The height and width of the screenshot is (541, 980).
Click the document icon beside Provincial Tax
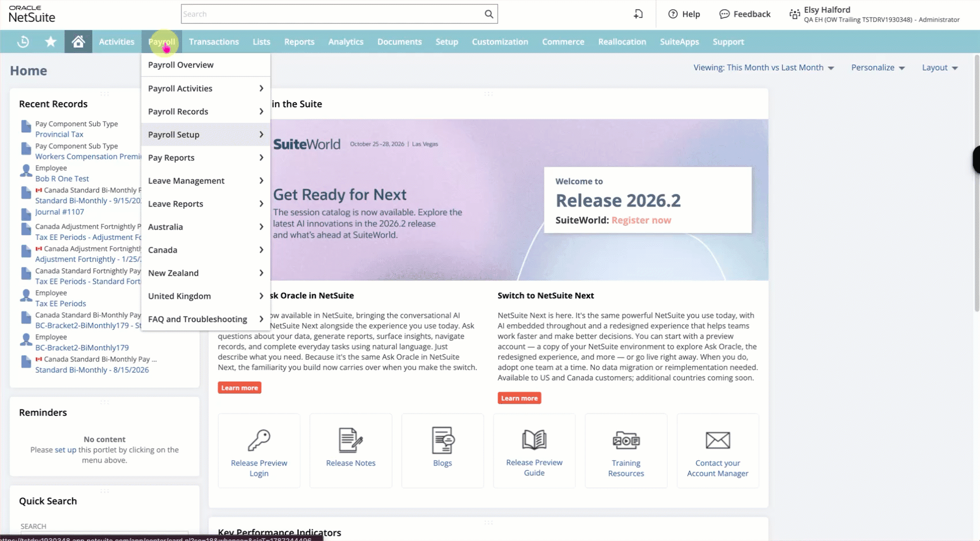pyautogui.click(x=26, y=126)
